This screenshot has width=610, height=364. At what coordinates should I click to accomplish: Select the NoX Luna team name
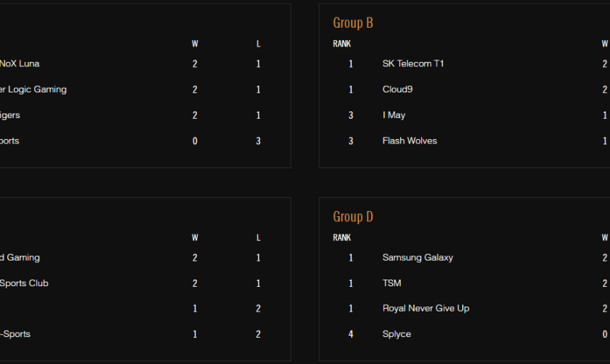tap(20, 64)
